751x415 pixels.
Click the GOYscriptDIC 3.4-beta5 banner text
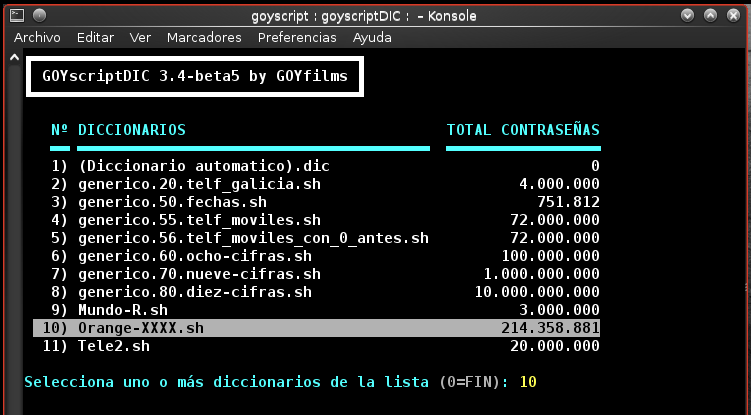click(x=195, y=76)
